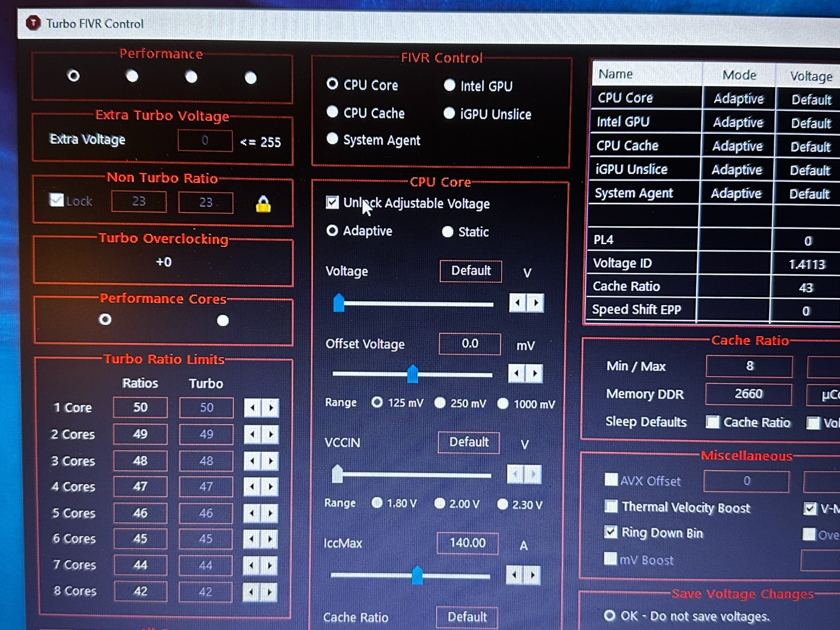
Task: Decrease the 6 Cores turbo ratio
Action: 251,539
